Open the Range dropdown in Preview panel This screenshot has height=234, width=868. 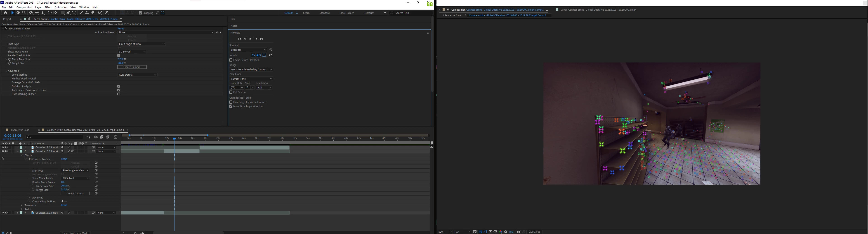pyautogui.click(x=251, y=69)
